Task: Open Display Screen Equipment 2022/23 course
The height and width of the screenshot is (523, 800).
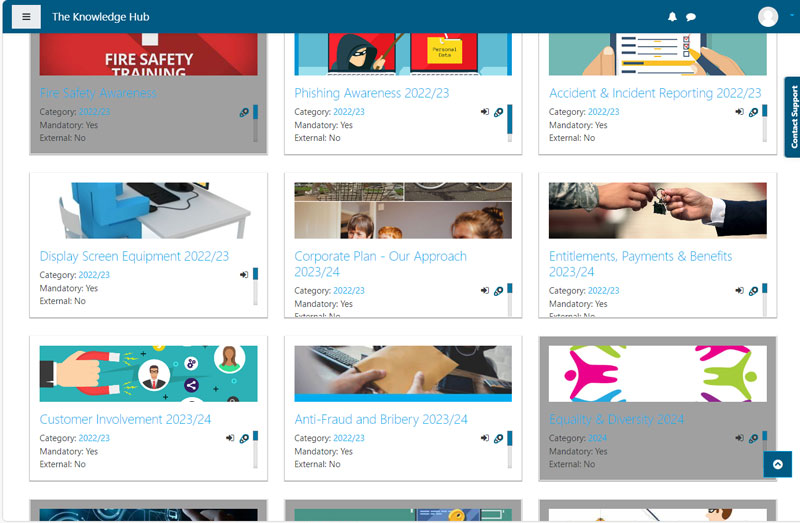Action: pos(134,256)
